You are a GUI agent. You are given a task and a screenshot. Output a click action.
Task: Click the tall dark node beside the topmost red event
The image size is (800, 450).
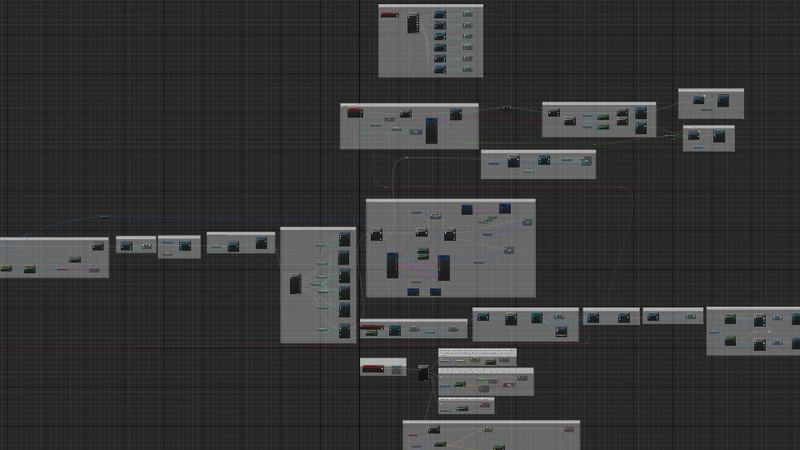click(411, 23)
